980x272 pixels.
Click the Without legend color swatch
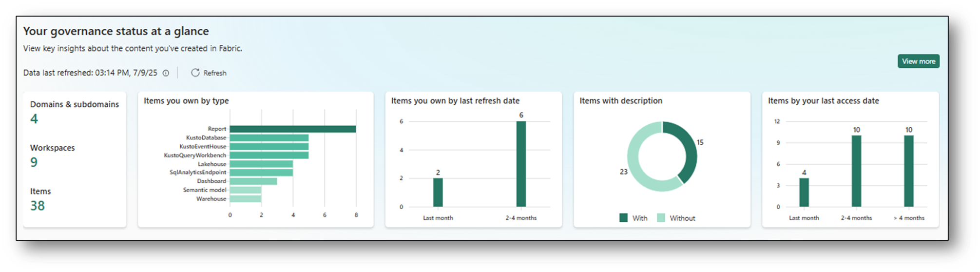pos(661,218)
